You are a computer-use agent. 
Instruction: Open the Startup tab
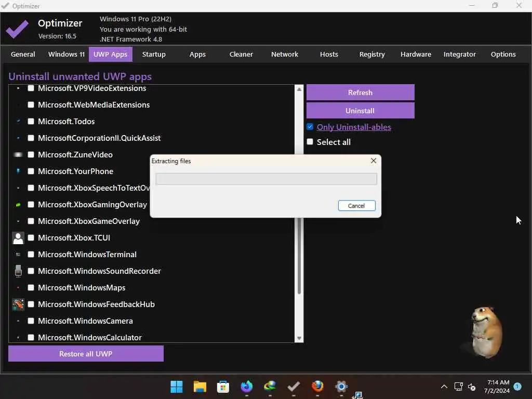tap(154, 54)
